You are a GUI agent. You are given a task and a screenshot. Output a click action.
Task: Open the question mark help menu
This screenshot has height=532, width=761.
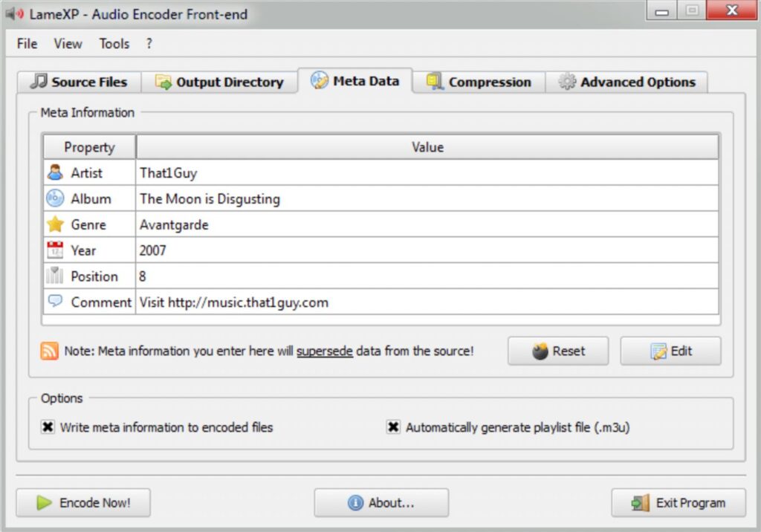[x=149, y=44]
